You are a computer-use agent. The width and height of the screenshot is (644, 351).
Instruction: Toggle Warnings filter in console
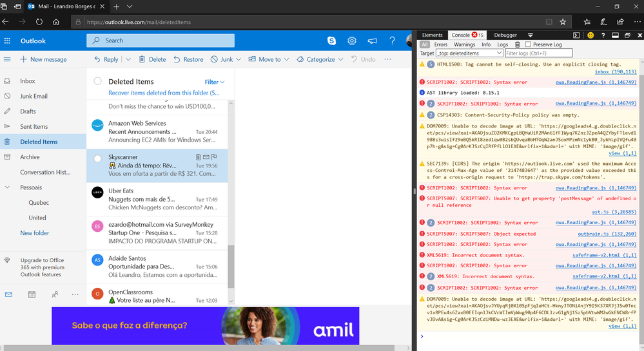coord(464,44)
